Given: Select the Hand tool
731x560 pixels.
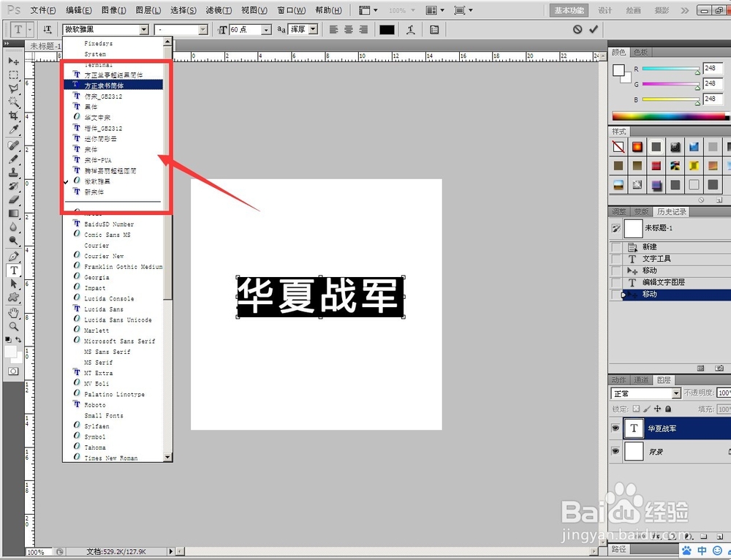Looking at the screenshot, I should click(x=13, y=312).
